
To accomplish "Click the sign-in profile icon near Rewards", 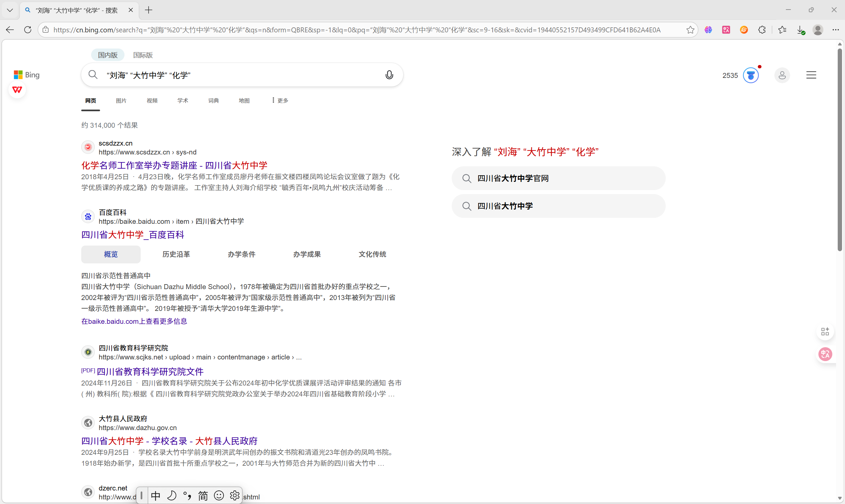I will click(782, 75).
